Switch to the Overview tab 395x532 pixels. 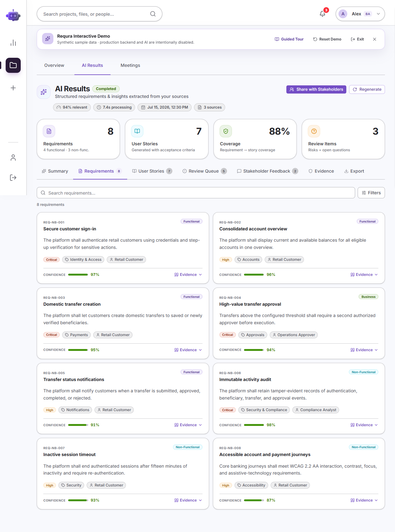tap(54, 65)
